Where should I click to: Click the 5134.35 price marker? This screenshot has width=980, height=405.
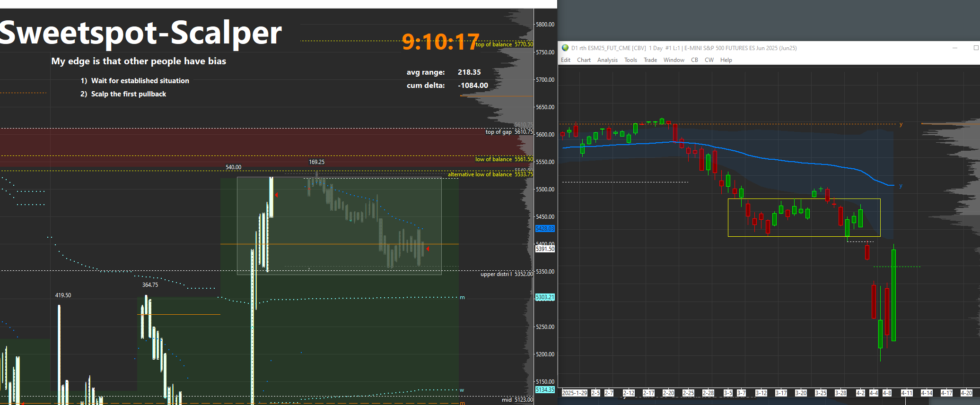pos(545,390)
